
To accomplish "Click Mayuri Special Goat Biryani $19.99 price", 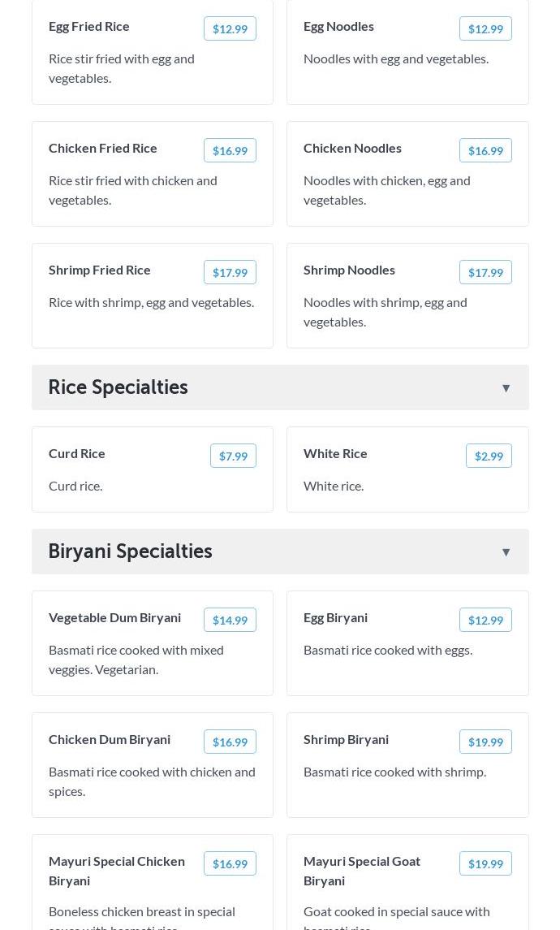I will (x=485, y=863).
